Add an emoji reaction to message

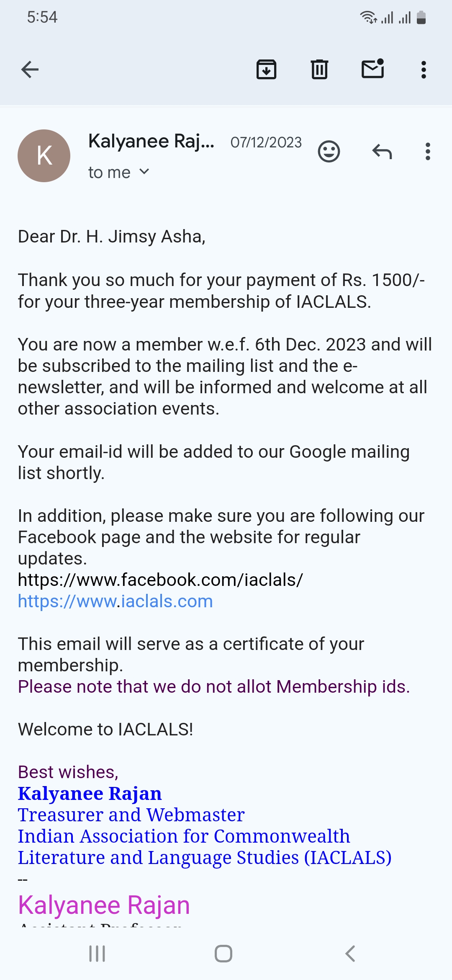tap(329, 151)
